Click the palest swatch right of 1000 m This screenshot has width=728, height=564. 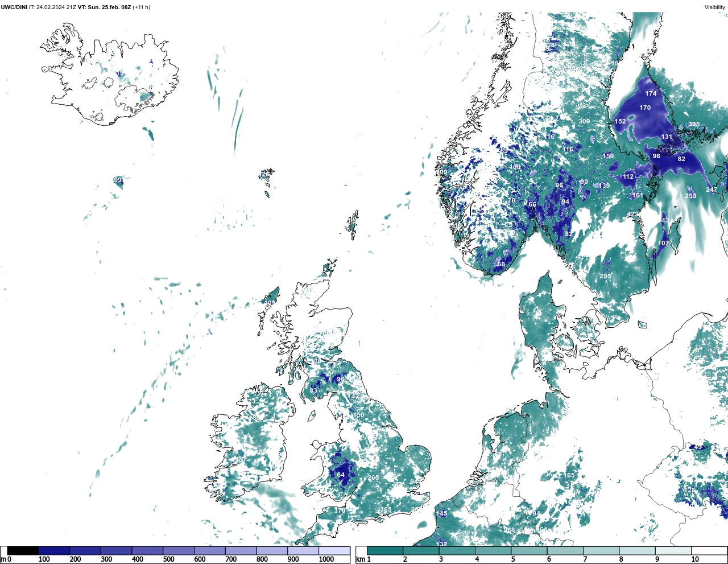point(334,551)
